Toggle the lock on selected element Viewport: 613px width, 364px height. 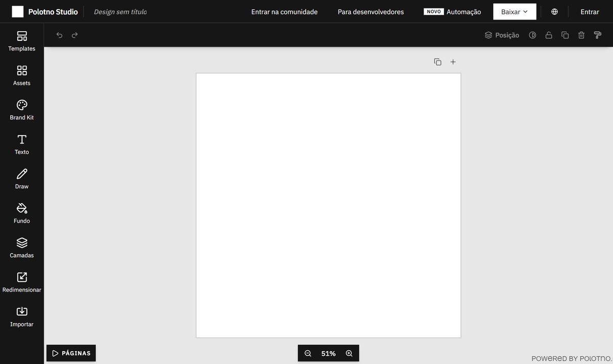pyautogui.click(x=549, y=35)
